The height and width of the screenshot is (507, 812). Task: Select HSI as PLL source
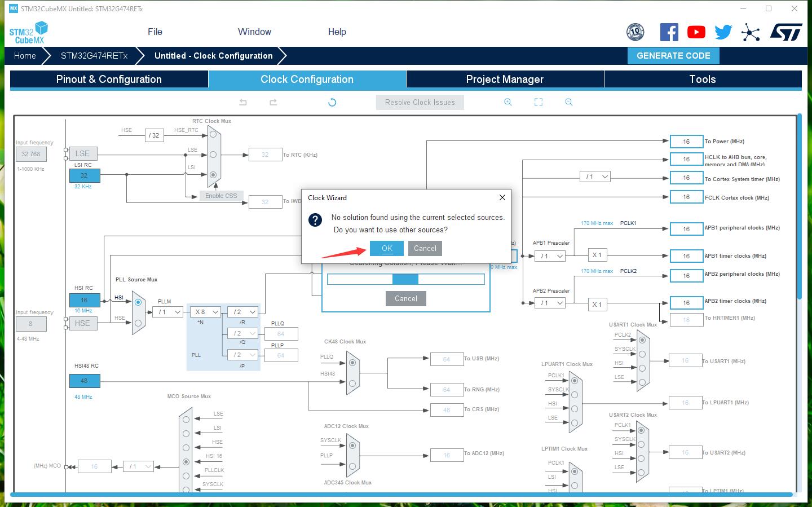(x=138, y=302)
